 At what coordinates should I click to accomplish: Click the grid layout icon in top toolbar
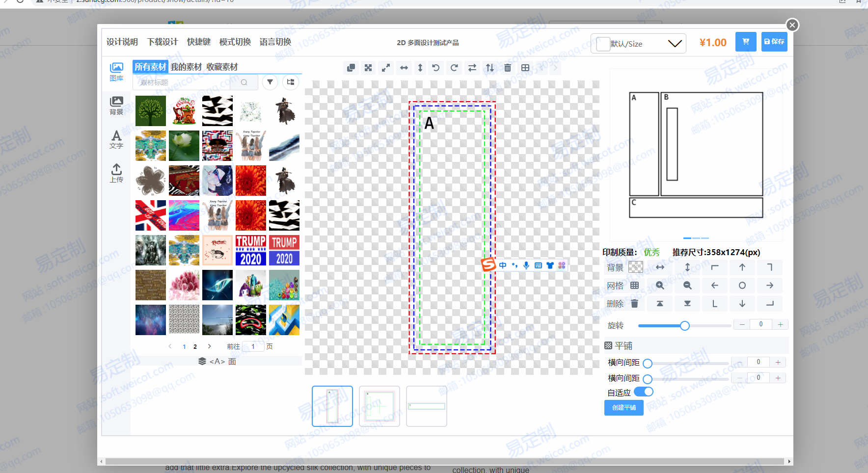[525, 68]
